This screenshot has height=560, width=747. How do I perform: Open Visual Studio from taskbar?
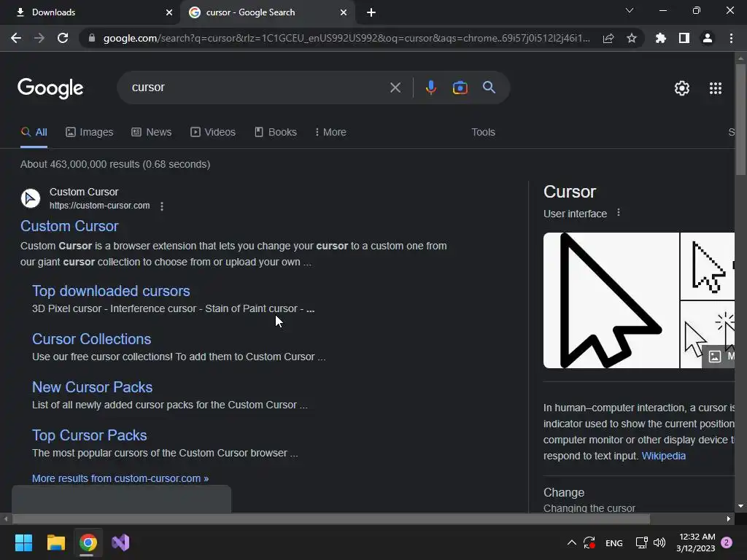120,542
